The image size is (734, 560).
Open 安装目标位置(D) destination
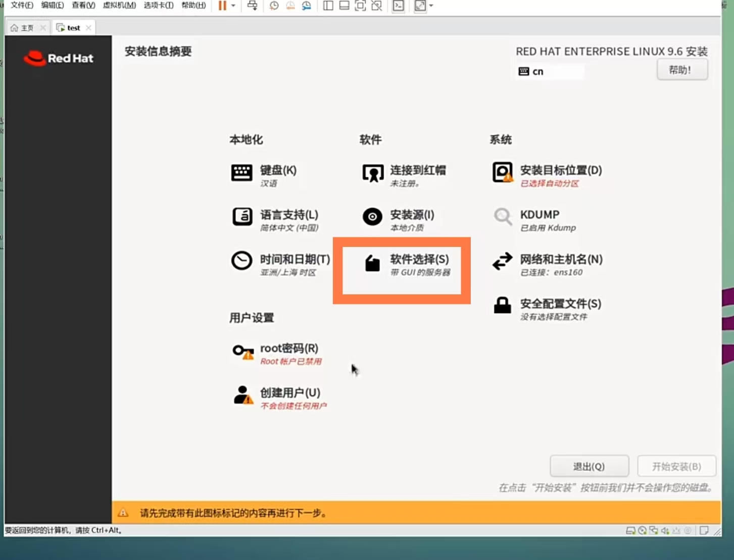pyautogui.click(x=547, y=175)
